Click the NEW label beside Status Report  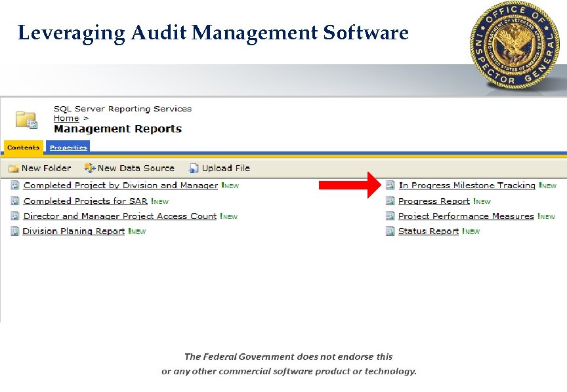pyautogui.click(x=471, y=231)
